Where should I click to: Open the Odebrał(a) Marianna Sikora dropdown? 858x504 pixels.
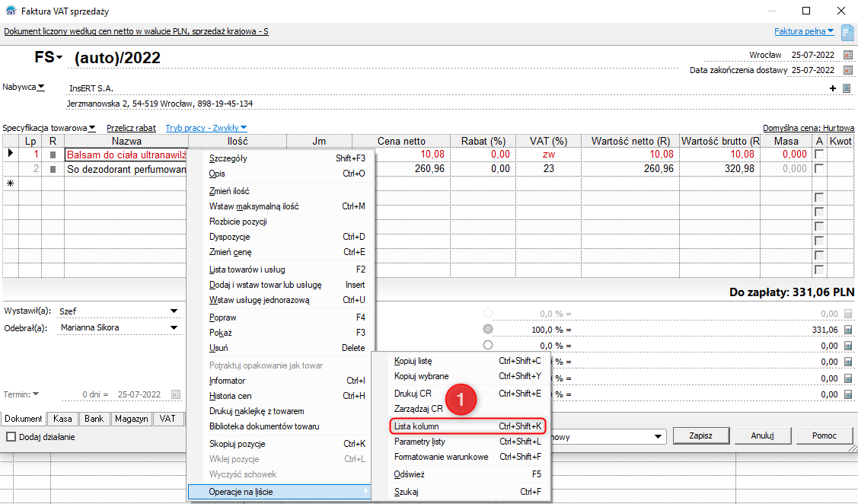[x=174, y=328]
